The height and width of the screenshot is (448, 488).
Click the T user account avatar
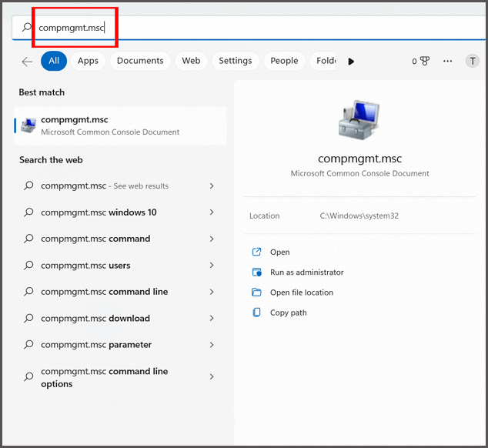click(472, 61)
